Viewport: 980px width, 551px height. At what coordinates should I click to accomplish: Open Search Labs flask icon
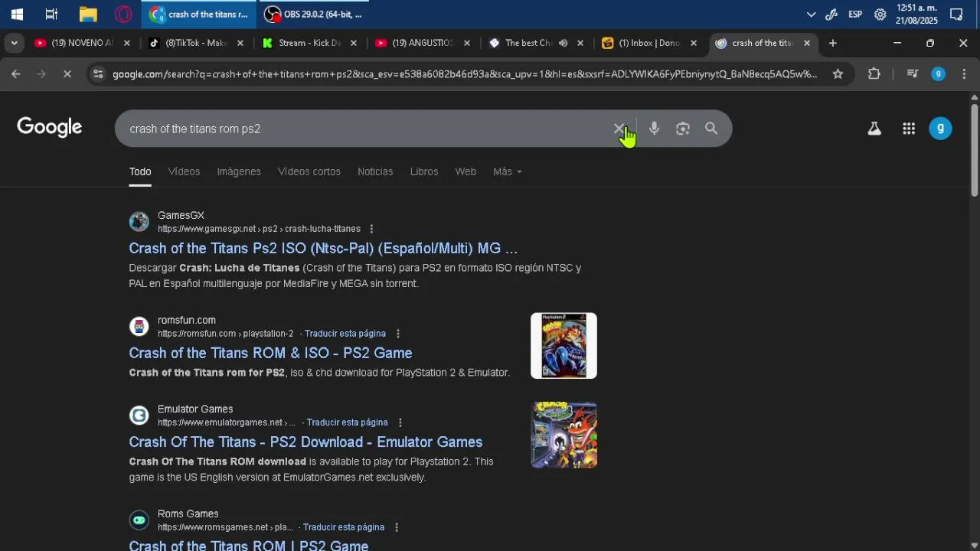point(874,129)
